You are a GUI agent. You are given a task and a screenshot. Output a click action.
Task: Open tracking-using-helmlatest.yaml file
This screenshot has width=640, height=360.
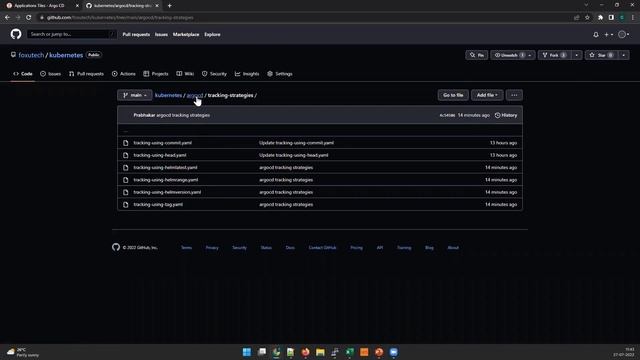point(165,167)
